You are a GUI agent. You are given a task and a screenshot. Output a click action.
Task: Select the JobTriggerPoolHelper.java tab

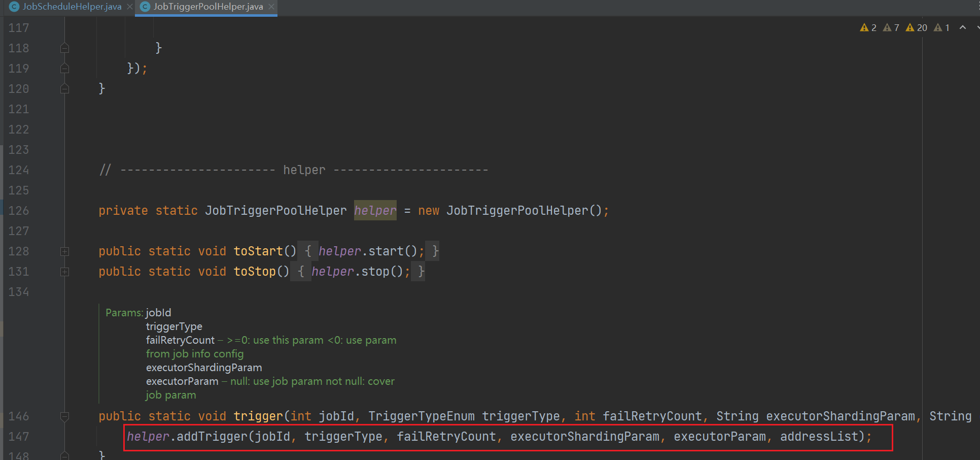[208, 7]
